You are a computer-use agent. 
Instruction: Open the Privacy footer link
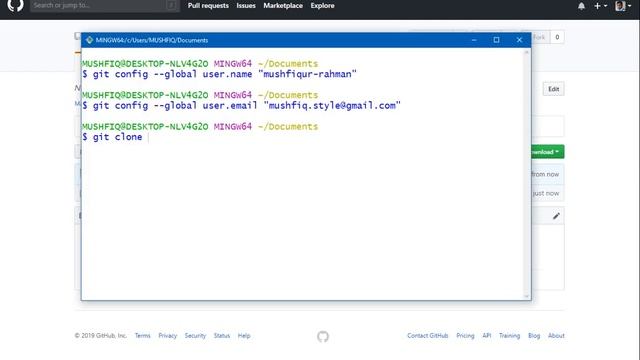[x=167, y=336]
